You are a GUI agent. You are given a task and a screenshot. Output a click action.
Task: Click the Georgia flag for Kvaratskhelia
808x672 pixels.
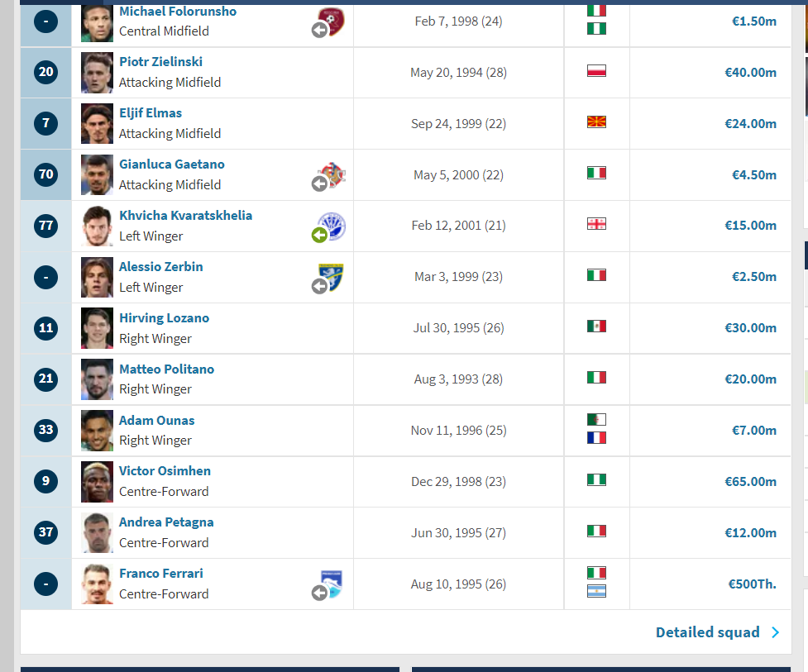[x=596, y=224]
